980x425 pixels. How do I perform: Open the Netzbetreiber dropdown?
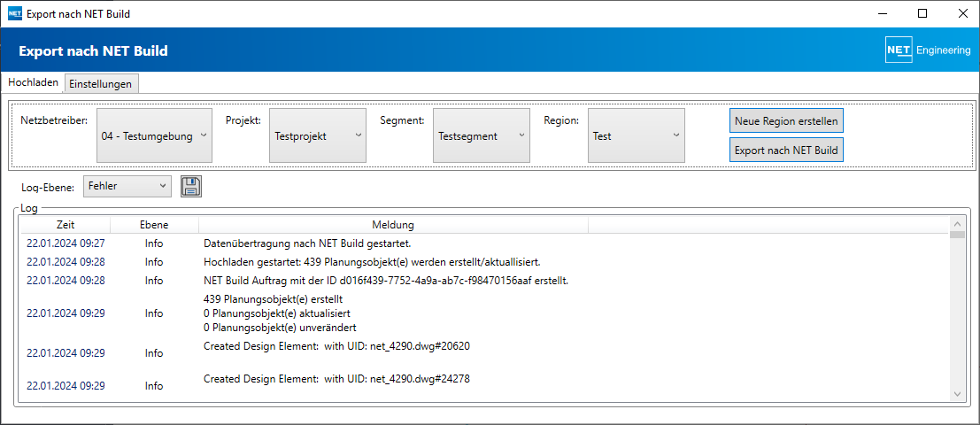[154, 135]
